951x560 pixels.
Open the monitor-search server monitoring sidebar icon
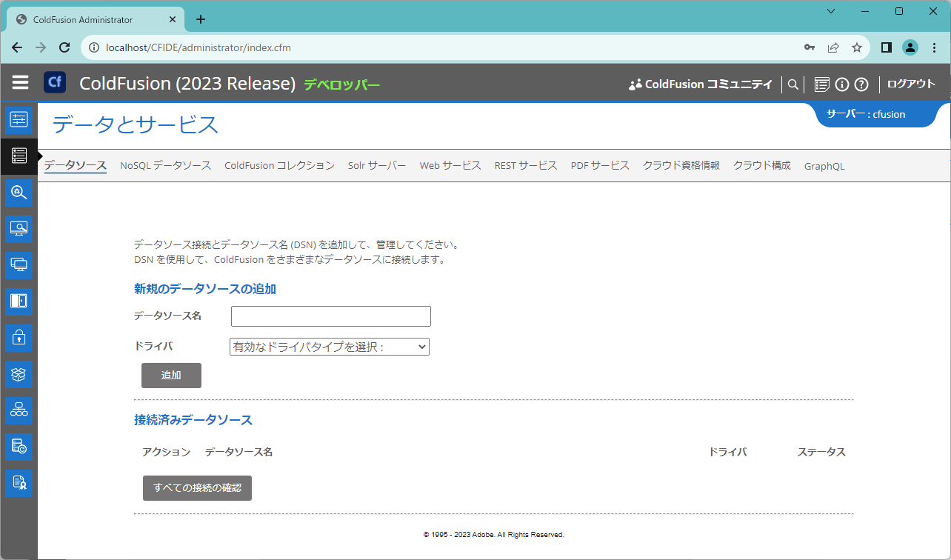(x=19, y=228)
